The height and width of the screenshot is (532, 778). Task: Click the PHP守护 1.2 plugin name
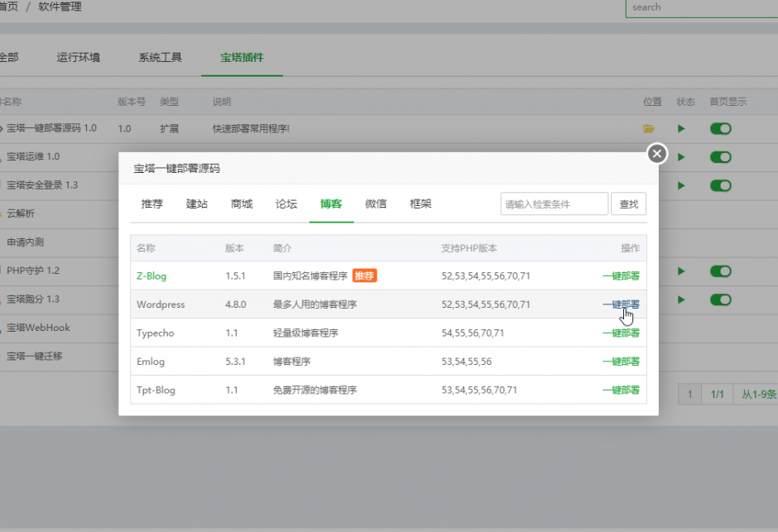pyautogui.click(x=33, y=271)
